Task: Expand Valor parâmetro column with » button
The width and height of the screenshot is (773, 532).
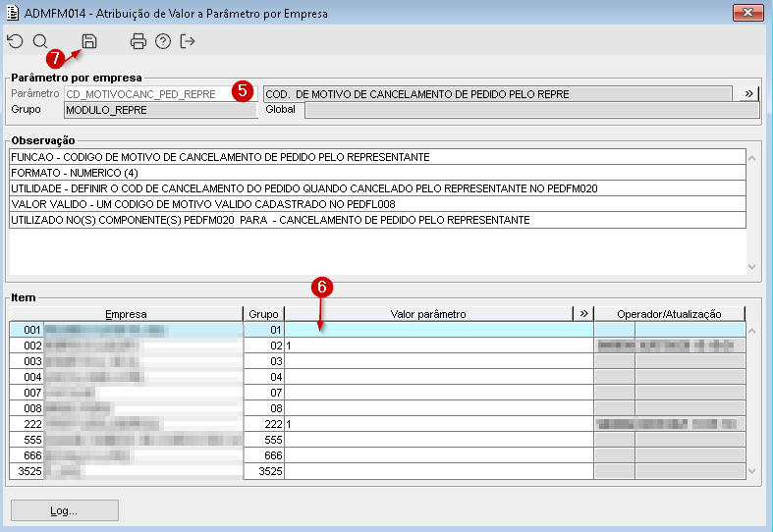Action: 583,314
